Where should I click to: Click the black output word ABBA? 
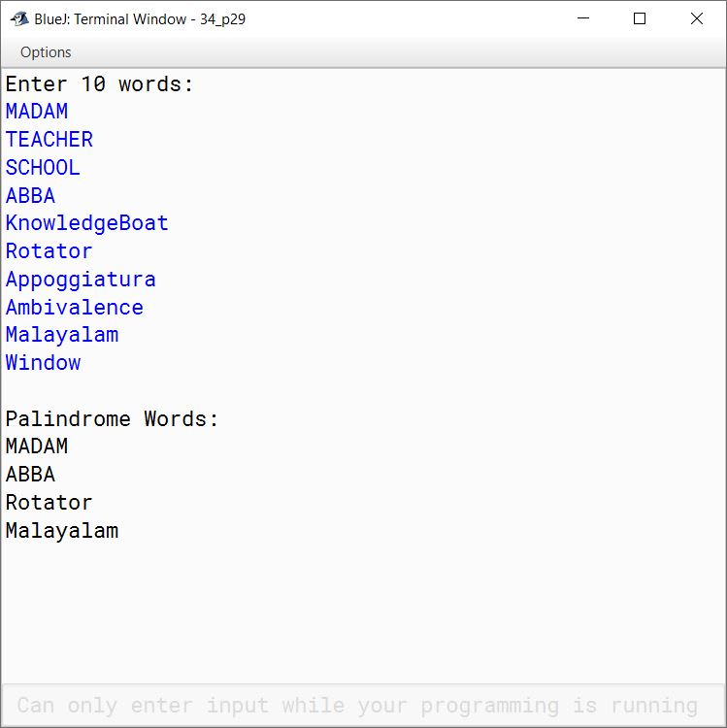pyautogui.click(x=30, y=475)
